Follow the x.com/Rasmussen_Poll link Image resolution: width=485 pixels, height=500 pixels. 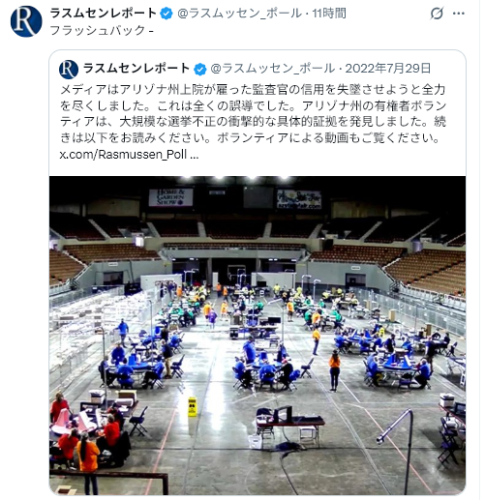[123, 155]
